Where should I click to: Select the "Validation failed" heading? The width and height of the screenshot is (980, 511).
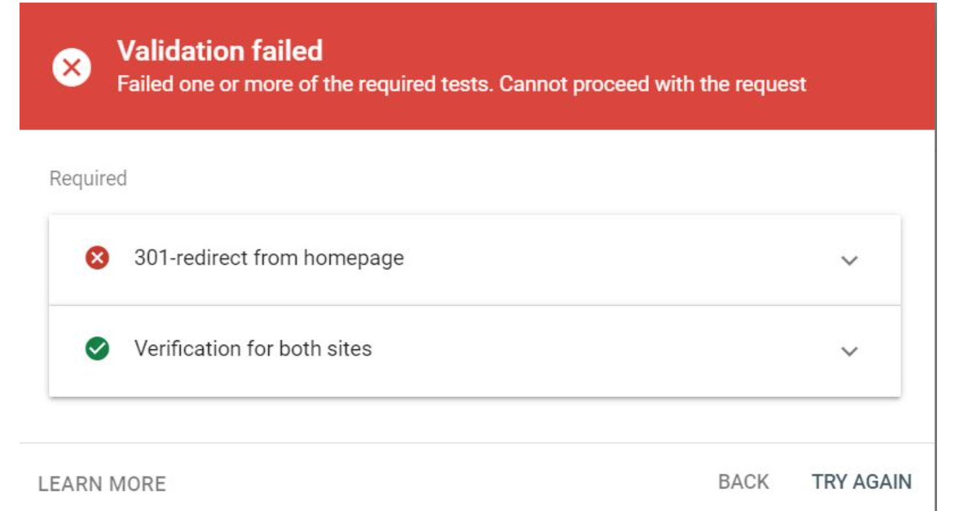click(220, 51)
